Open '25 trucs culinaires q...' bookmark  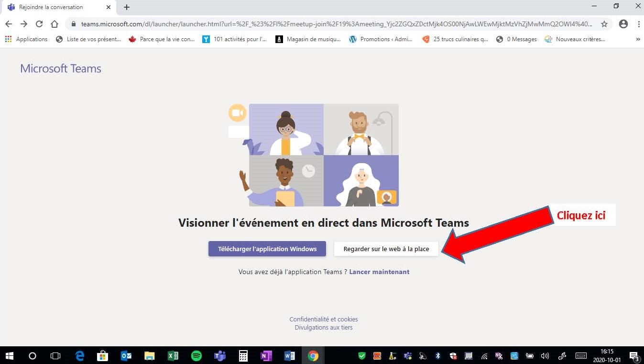tap(455, 39)
